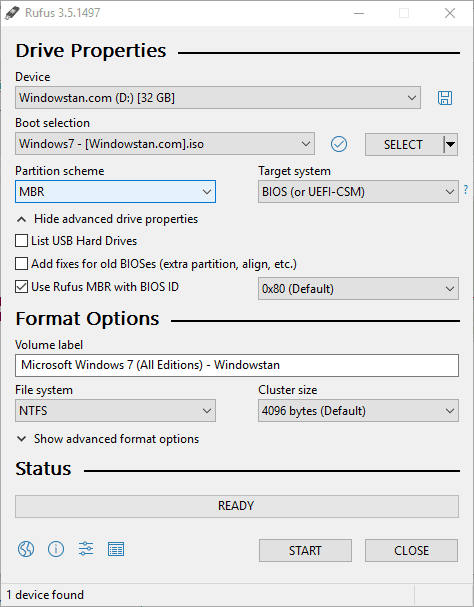The width and height of the screenshot is (474, 607).
Task: Click the checksum checkmark icon
Action: coord(339,144)
